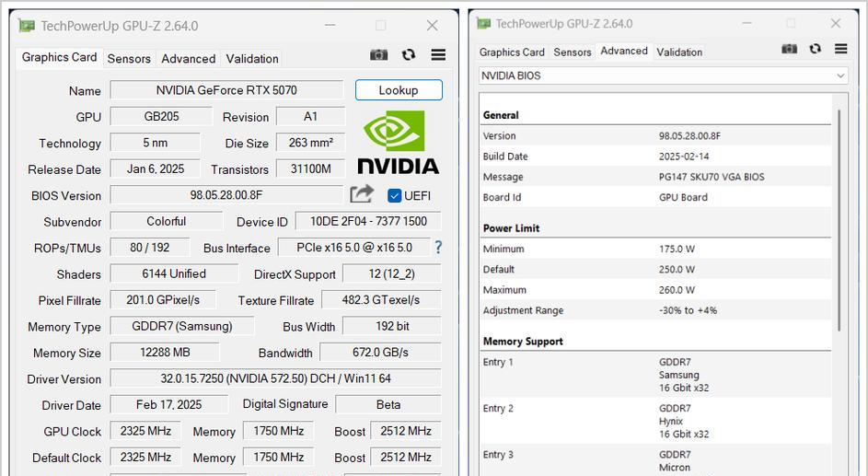Open hamburger menu in right GPU-Z window
The image size is (868, 476).
pyautogui.click(x=841, y=49)
